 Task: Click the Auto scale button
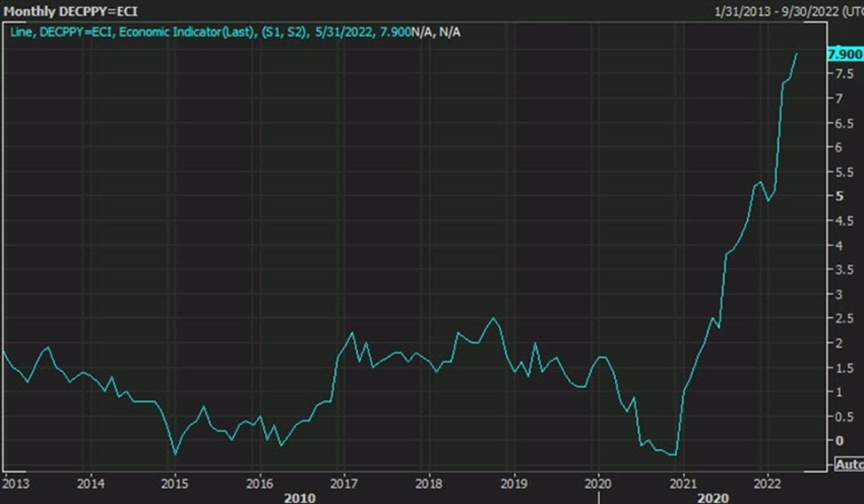849,464
